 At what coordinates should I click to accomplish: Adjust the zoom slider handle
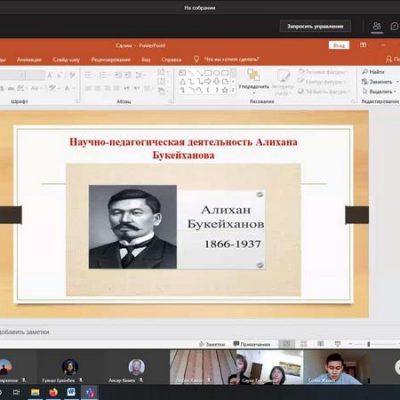369,344
